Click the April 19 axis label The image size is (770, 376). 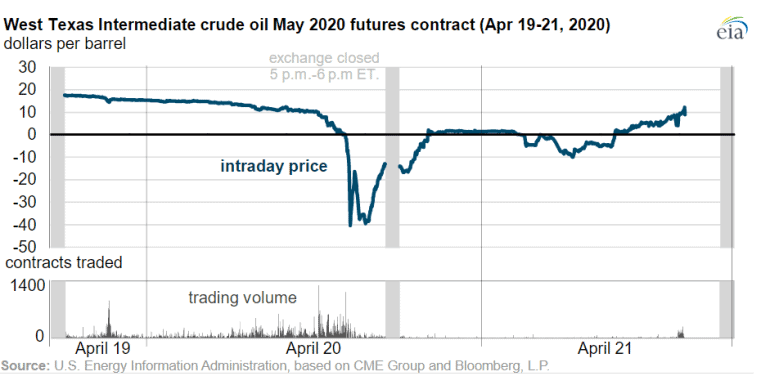point(103,349)
